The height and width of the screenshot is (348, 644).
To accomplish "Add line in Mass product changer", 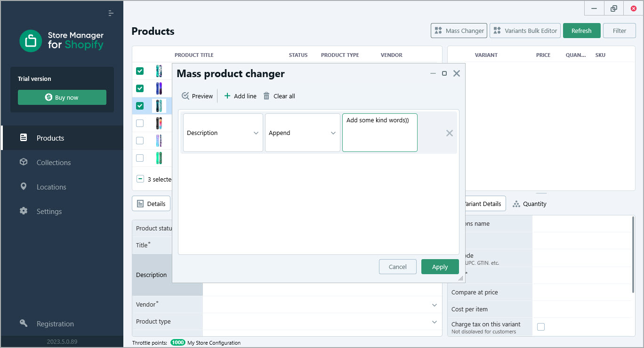I will coord(240,96).
